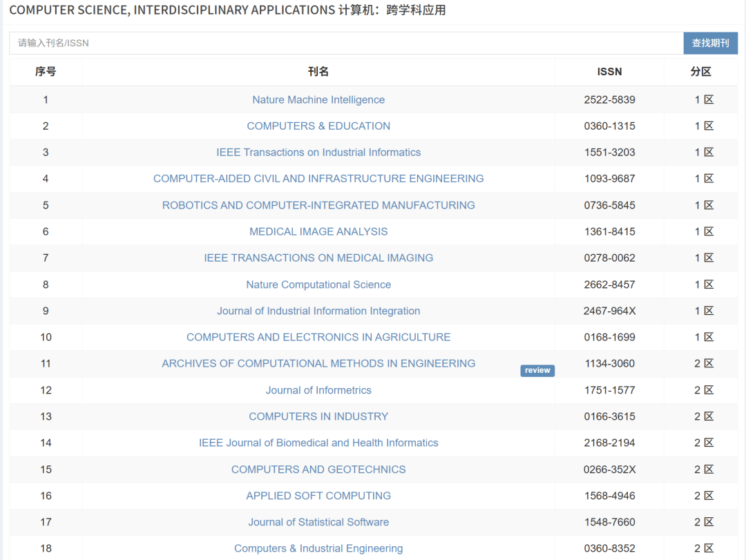Open APPLIED SOFT COMPUTING journal link

pyautogui.click(x=318, y=496)
